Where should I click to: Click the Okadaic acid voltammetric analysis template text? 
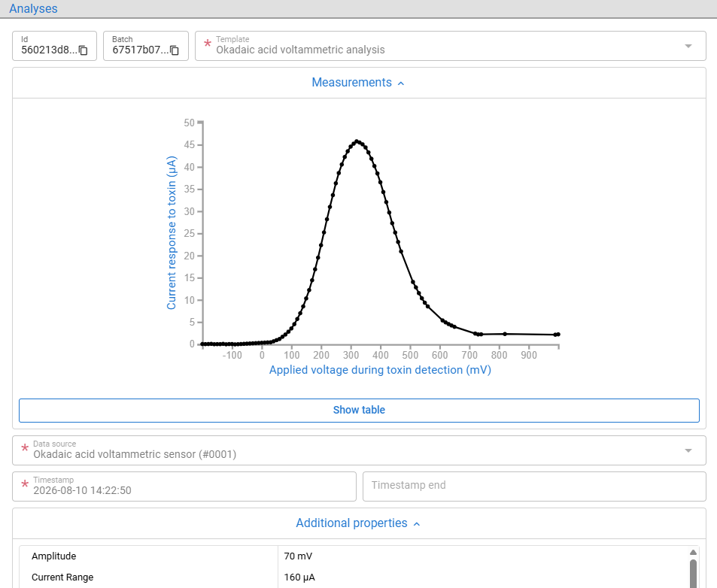click(300, 50)
